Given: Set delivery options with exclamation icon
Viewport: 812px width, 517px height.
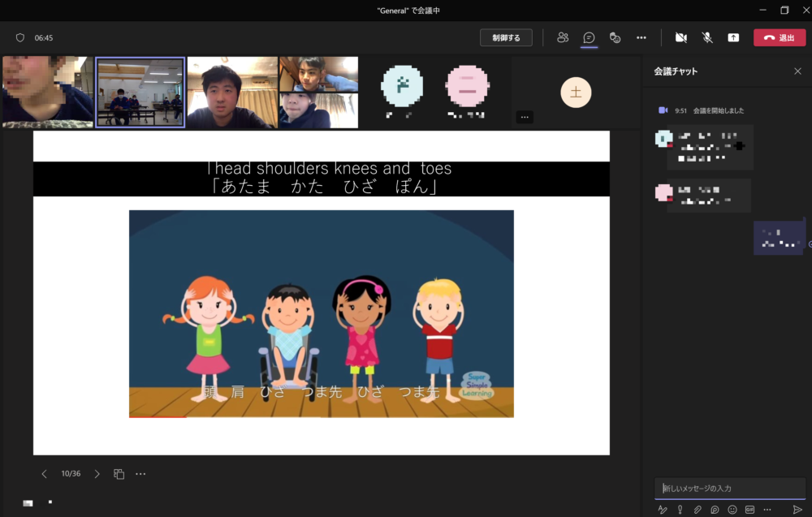Looking at the screenshot, I should pos(680,510).
